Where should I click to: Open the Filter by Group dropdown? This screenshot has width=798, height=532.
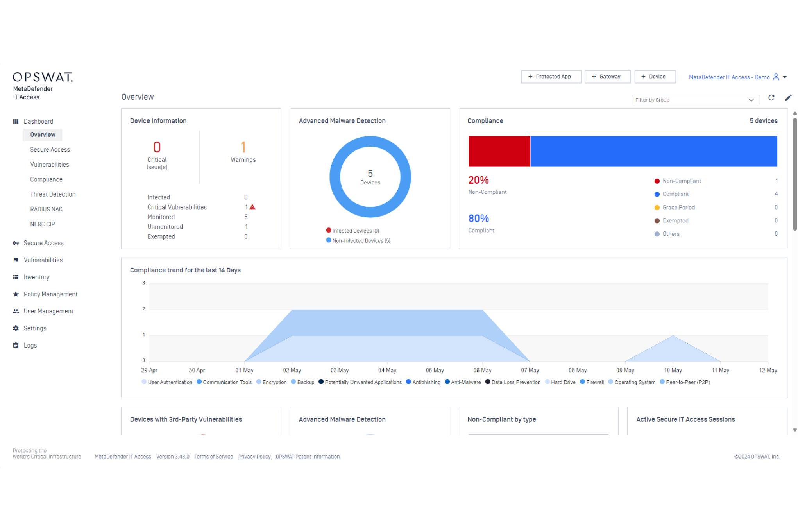(x=695, y=100)
